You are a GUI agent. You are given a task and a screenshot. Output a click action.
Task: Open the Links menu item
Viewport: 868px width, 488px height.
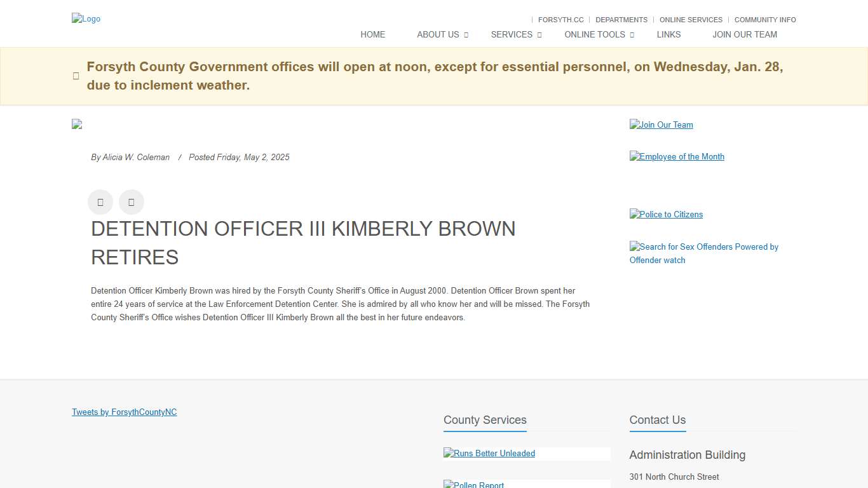[668, 34]
